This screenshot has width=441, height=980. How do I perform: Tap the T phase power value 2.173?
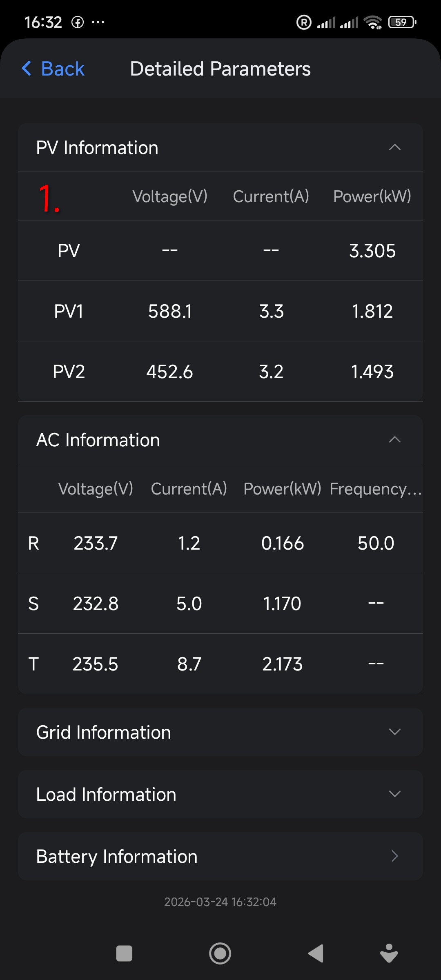282,664
